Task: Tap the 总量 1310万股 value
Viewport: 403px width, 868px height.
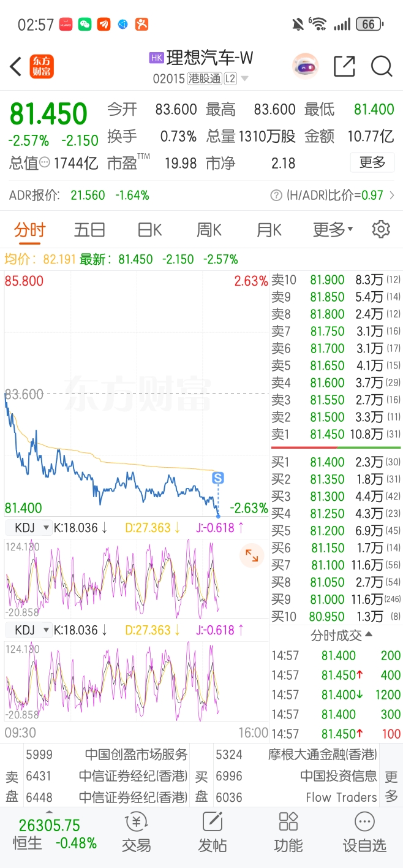Action: click(251, 136)
